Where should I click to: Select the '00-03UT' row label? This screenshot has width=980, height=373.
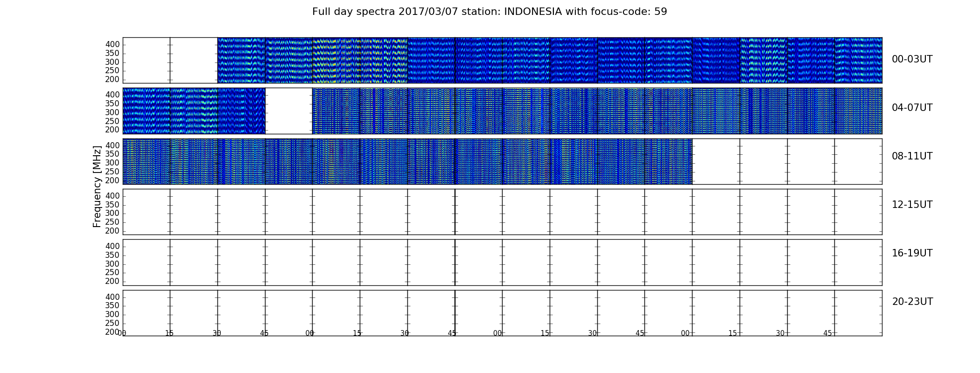pyautogui.click(x=912, y=59)
